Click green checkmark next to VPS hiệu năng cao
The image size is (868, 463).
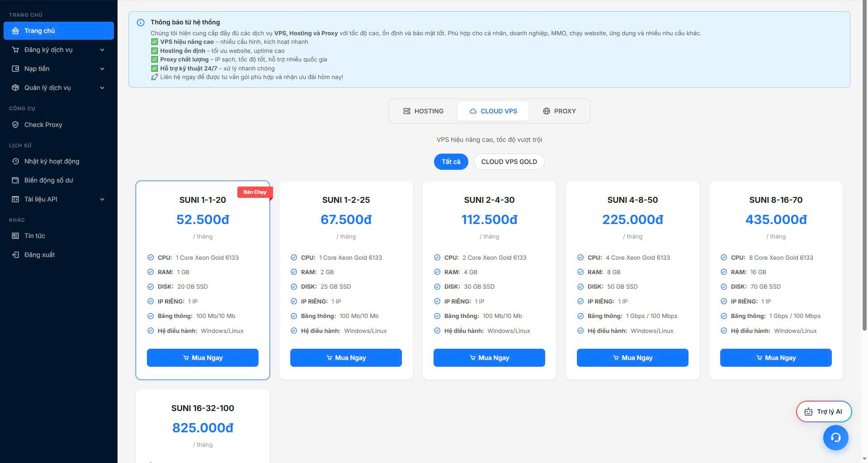[x=154, y=42]
